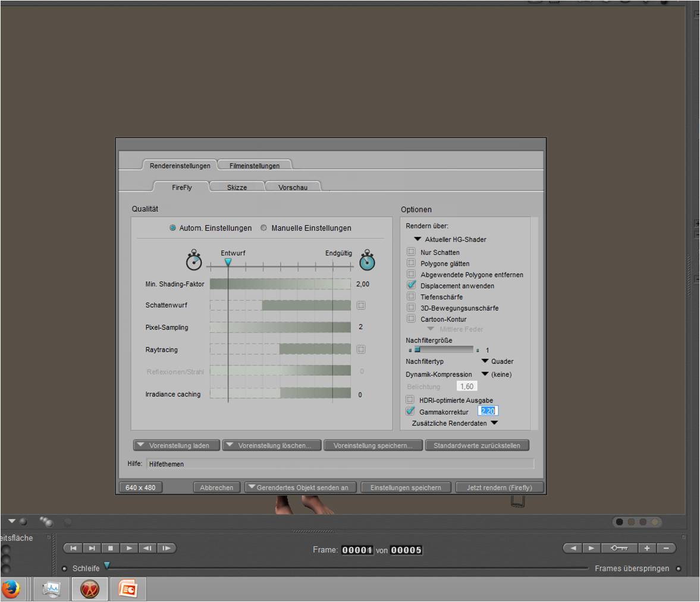Open the monitor app in taskbar
This screenshot has height=602, width=700.
click(51, 590)
